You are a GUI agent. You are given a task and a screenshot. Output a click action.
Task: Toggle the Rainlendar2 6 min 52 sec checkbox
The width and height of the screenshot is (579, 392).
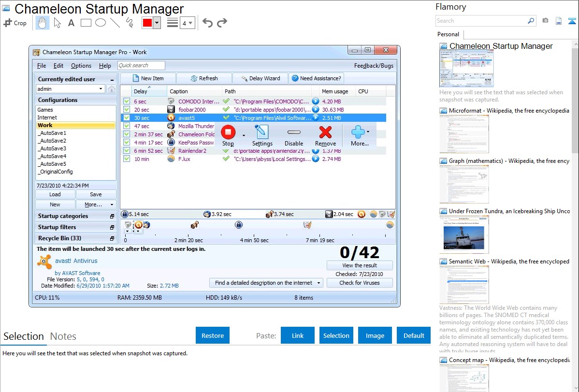127,151
